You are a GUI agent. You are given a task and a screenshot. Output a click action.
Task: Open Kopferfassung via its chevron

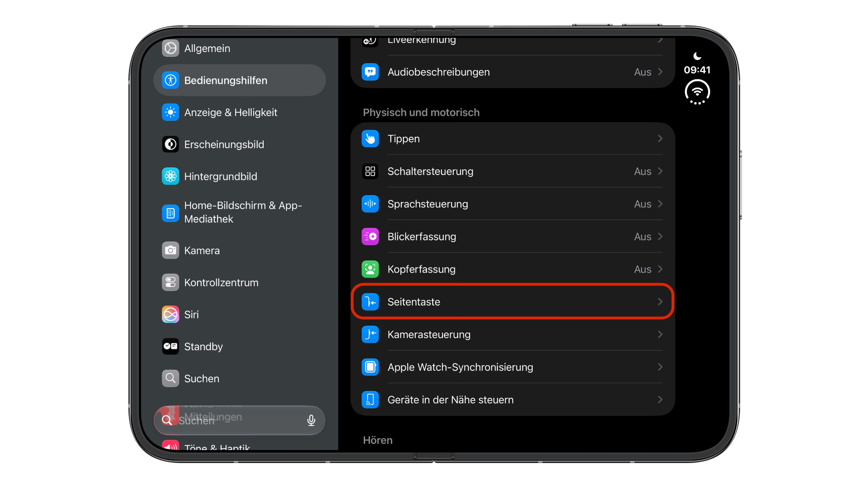coord(660,269)
